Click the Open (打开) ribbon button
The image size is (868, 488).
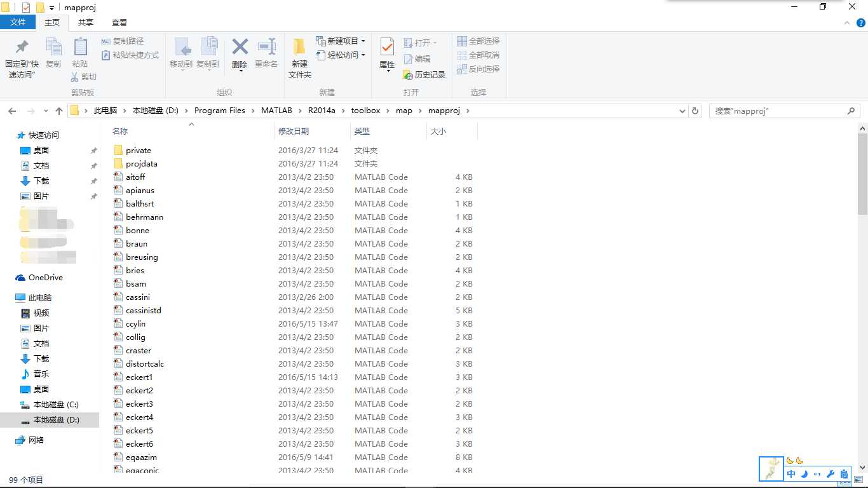tap(420, 43)
